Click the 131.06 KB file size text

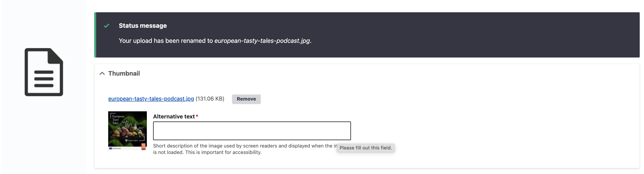point(210,99)
